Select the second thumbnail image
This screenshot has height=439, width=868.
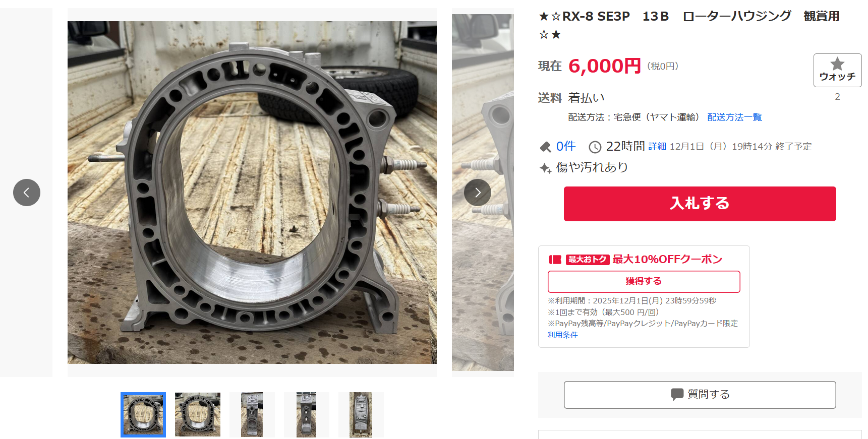[x=198, y=415]
